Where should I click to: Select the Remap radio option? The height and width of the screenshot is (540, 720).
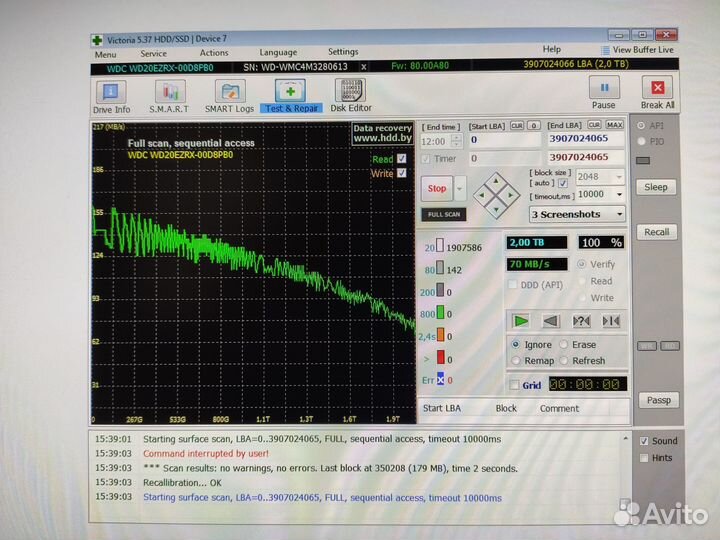coord(516,360)
